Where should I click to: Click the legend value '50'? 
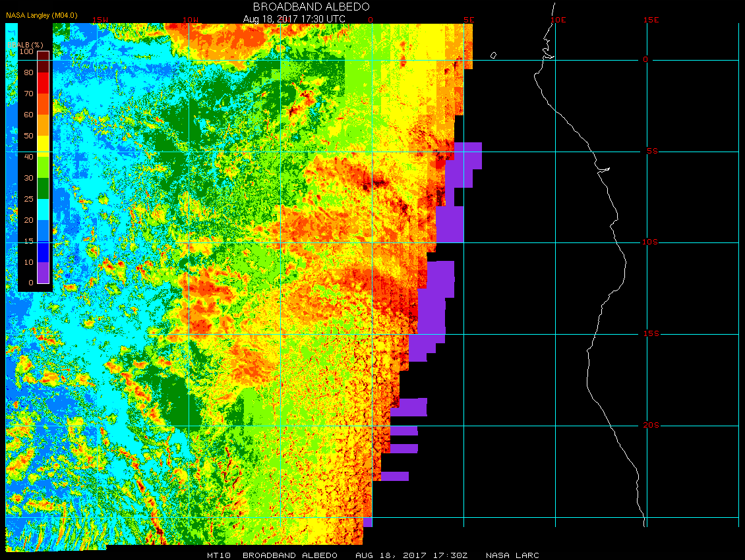(28, 136)
